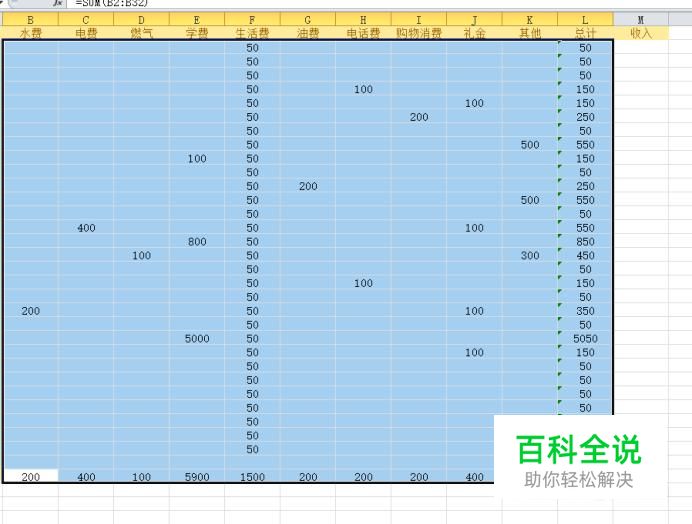Image resolution: width=692 pixels, height=524 pixels.
Task: Click the 其他 header cell
Action: tap(530, 33)
